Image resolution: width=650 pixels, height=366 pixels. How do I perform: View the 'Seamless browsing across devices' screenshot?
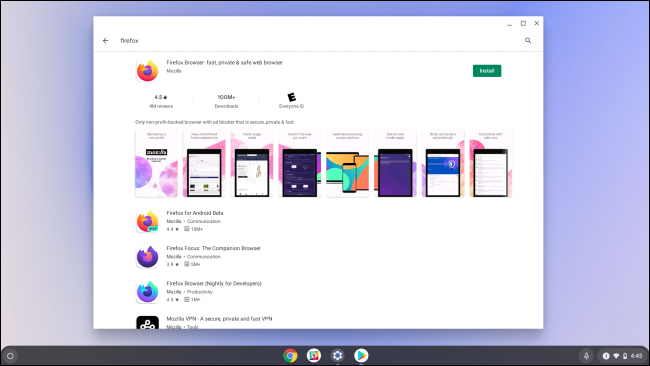pyautogui.click(x=347, y=163)
